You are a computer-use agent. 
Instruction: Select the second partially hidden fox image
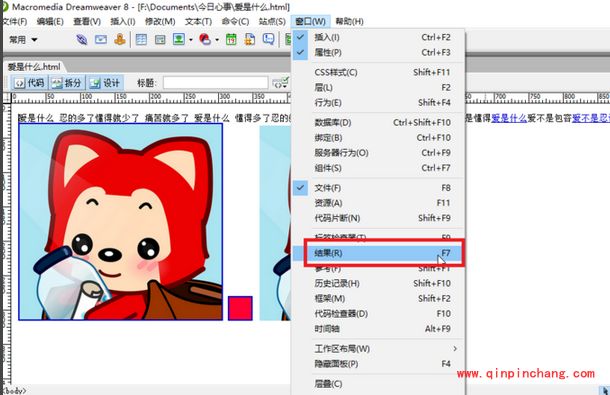(x=275, y=223)
